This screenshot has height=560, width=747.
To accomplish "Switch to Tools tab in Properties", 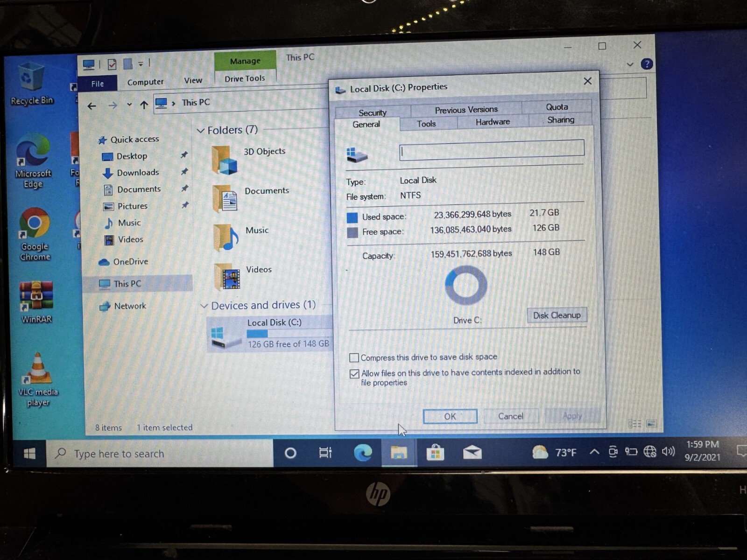I will pos(426,124).
